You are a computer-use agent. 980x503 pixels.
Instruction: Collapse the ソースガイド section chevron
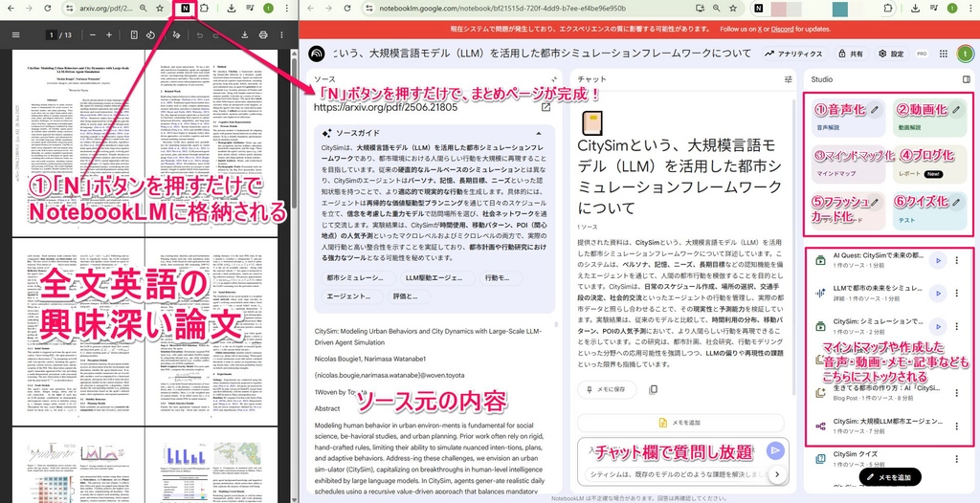click(x=538, y=134)
